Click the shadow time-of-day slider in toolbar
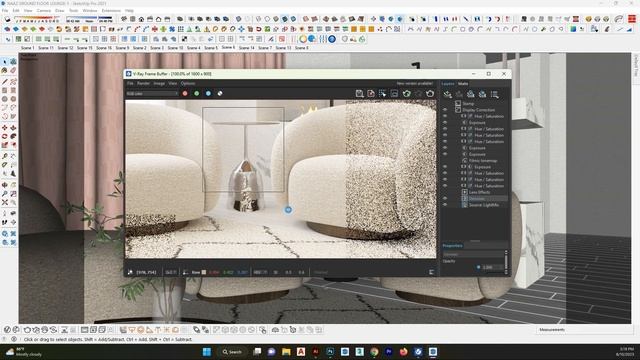The width and height of the screenshot is (640, 360). [90, 20]
